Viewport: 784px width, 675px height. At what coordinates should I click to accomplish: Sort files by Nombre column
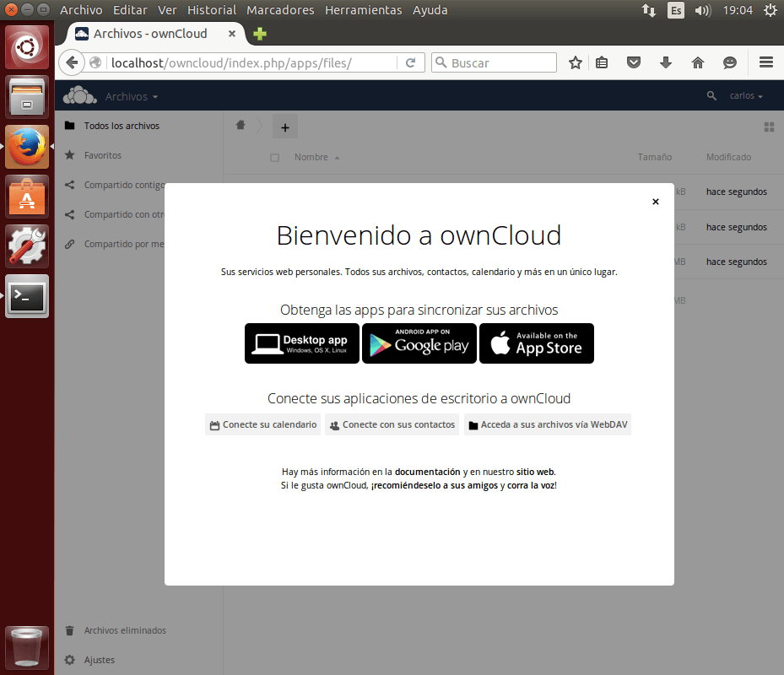[x=316, y=157]
